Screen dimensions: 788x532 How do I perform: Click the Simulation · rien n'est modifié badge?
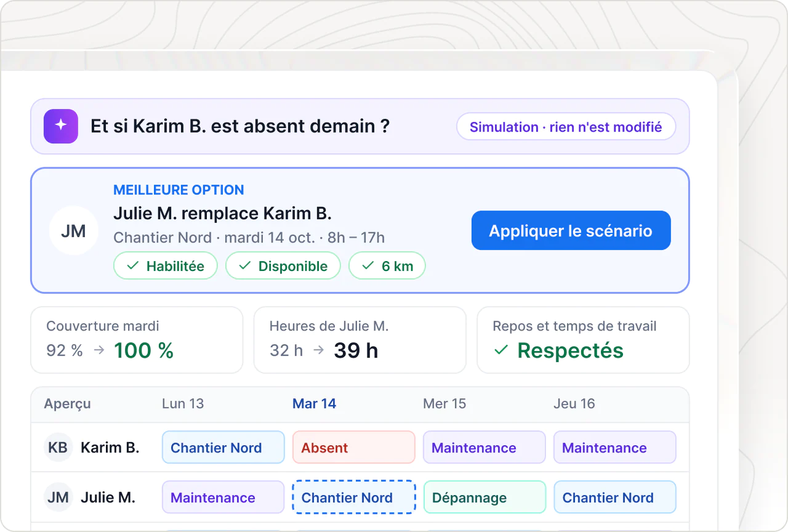[566, 127]
